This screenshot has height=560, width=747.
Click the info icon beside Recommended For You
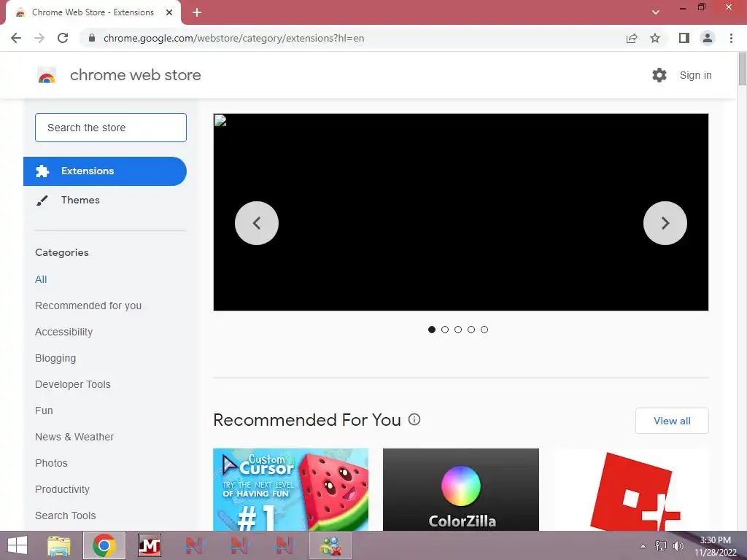(x=414, y=419)
